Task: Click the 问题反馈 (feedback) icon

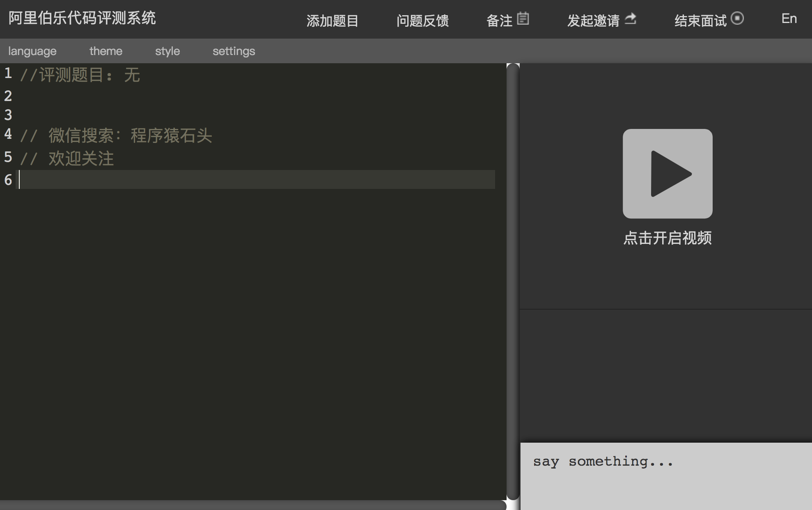Action: click(422, 19)
